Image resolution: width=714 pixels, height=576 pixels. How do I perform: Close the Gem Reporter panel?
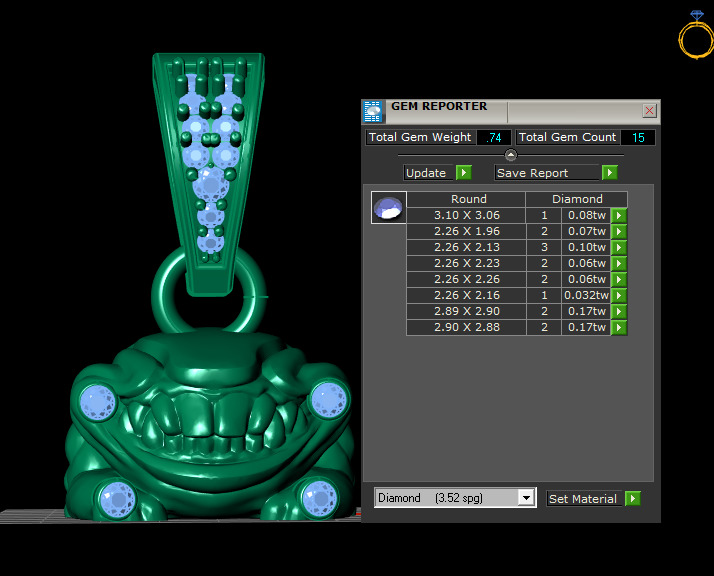649,111
